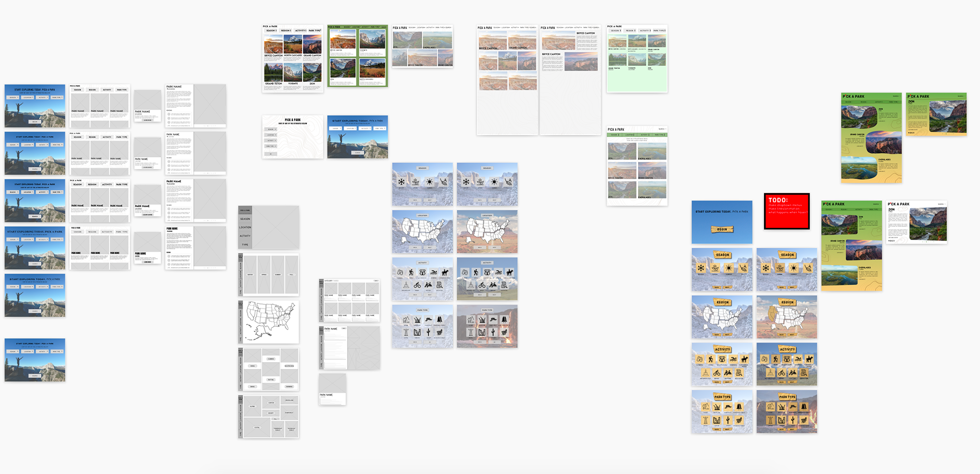Click SEARCH button in the center blue hero frame
Image resolution: width=980 pixels, height=474 pixels.
point(358,153)
